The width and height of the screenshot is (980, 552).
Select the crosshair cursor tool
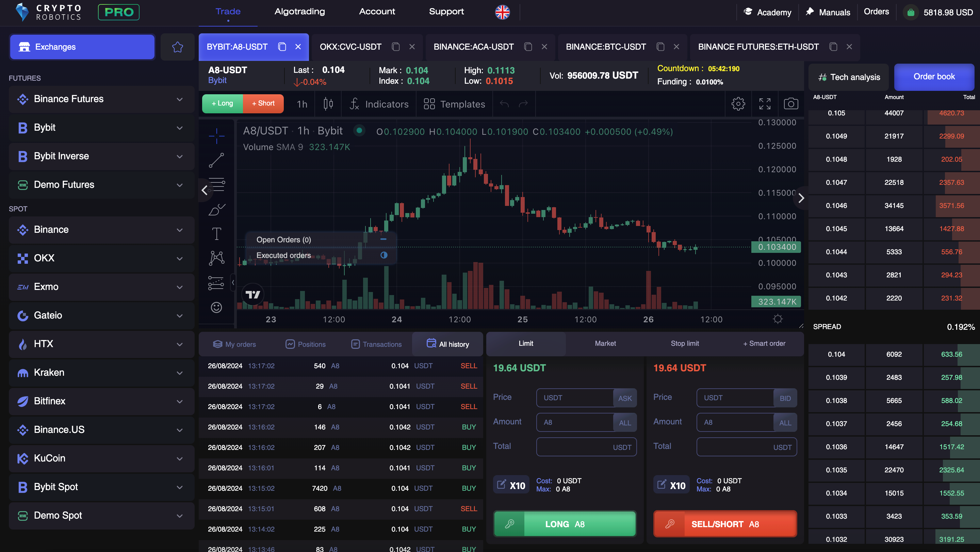point(216,136)
